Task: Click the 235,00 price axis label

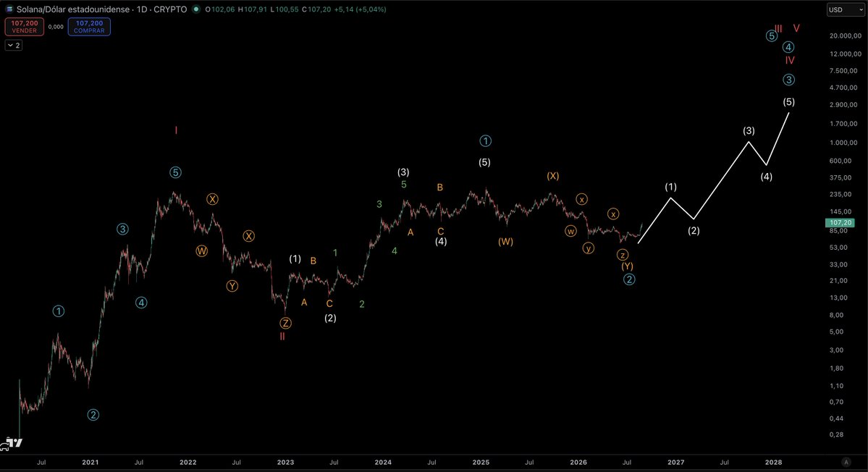Action: 841,194
